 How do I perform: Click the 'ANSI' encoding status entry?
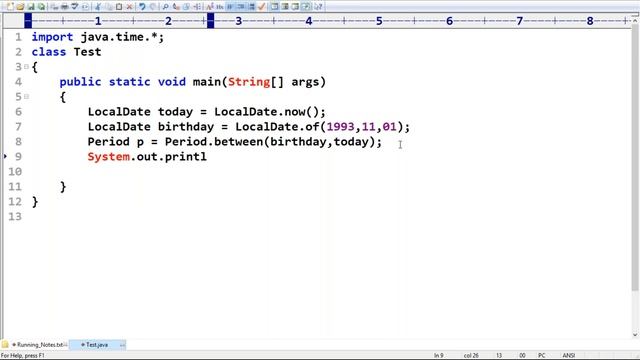click(569, 356)
